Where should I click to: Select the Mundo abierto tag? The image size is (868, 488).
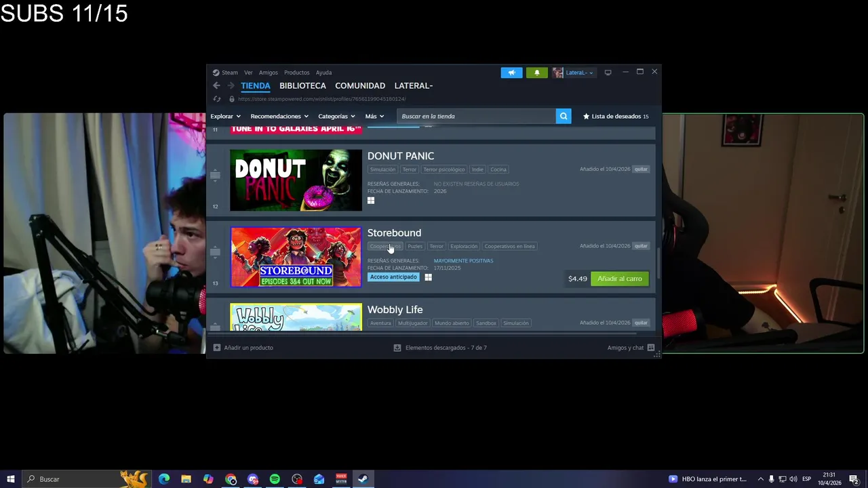tap(452, 323)
